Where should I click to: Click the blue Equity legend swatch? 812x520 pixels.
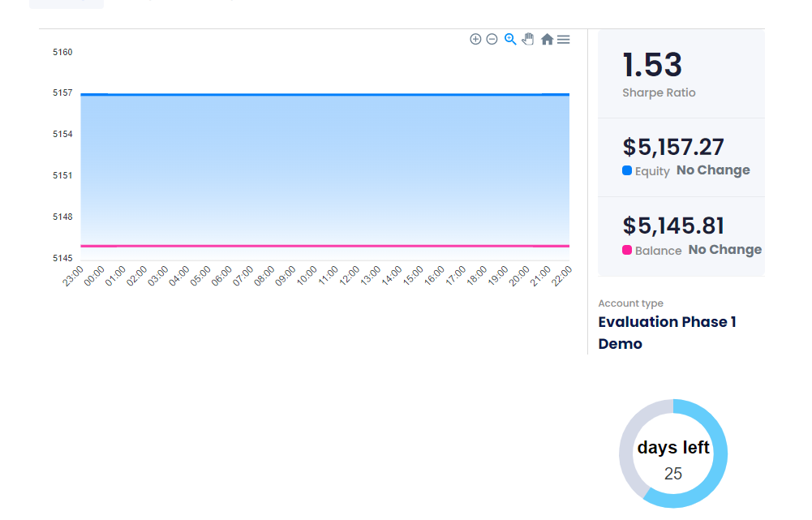[626, 170]
